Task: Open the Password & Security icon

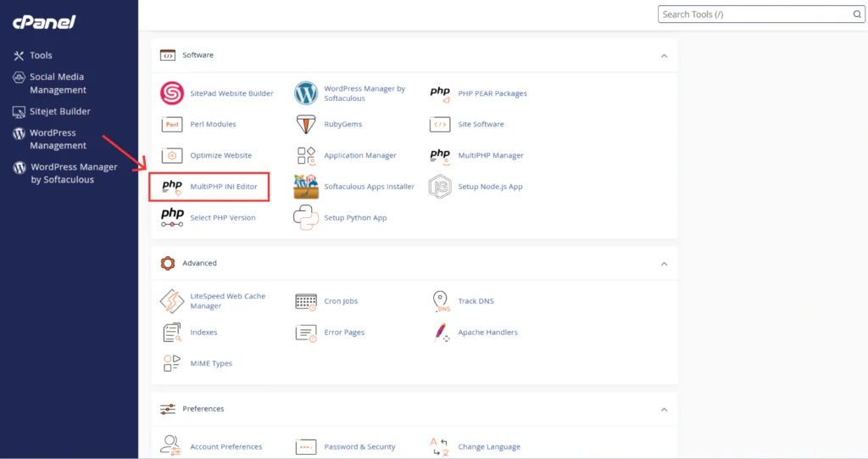Action: (305, 446)
